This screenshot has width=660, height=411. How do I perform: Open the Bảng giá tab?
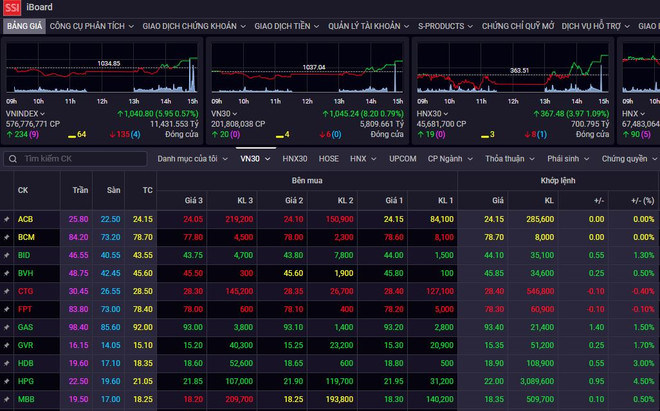24,26
